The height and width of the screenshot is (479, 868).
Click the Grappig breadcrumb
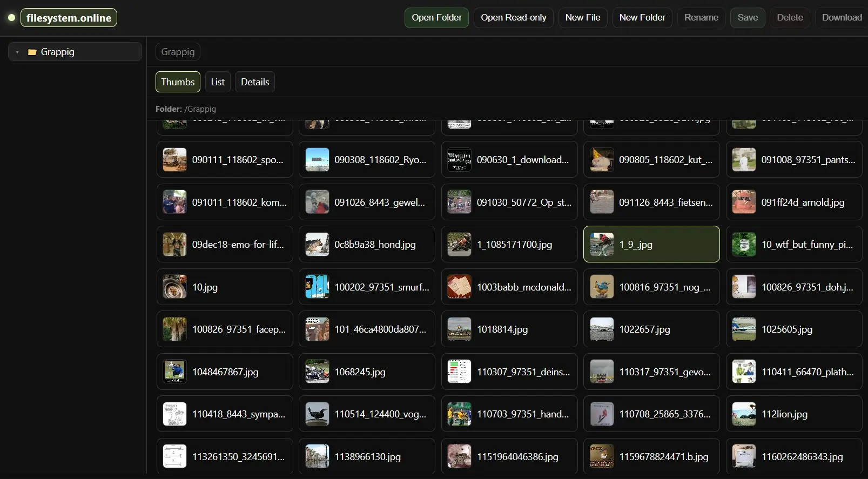click(178, 52)
